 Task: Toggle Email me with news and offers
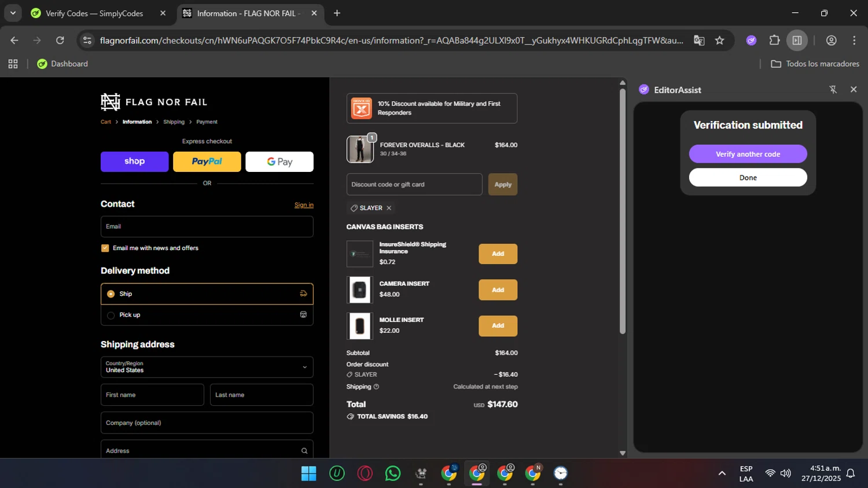105,248
